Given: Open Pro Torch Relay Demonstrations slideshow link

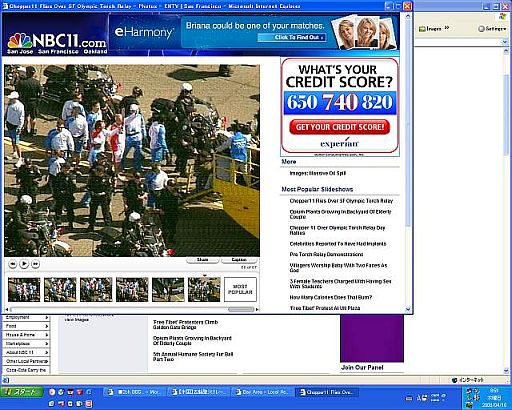Looking at the screenshot, I should click(326, 254).
